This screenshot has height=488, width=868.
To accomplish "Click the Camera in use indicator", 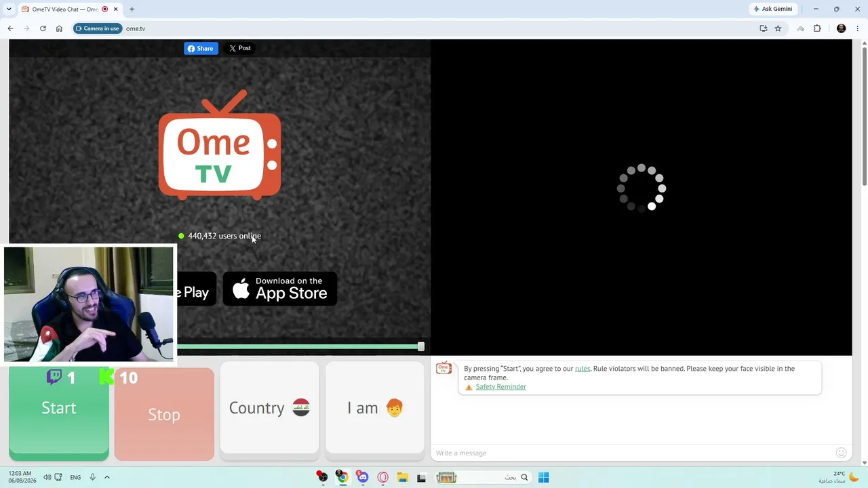I will (98, 28).
